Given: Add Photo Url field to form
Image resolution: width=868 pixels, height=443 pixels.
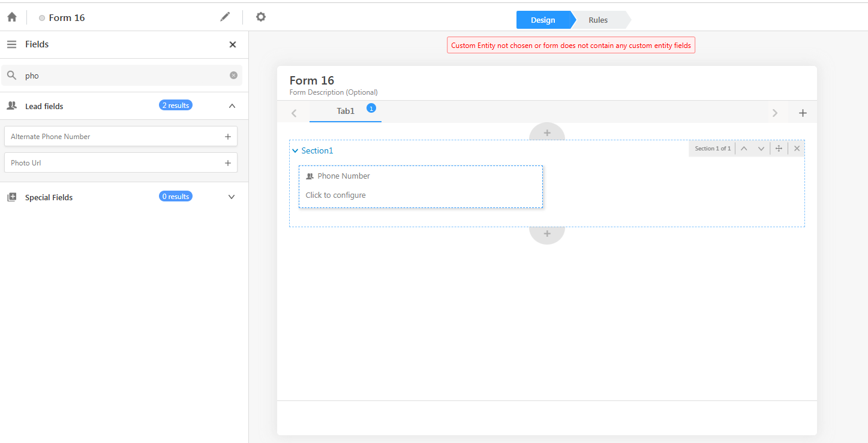Looking at the screenshot, I should [x=228, y=163].
